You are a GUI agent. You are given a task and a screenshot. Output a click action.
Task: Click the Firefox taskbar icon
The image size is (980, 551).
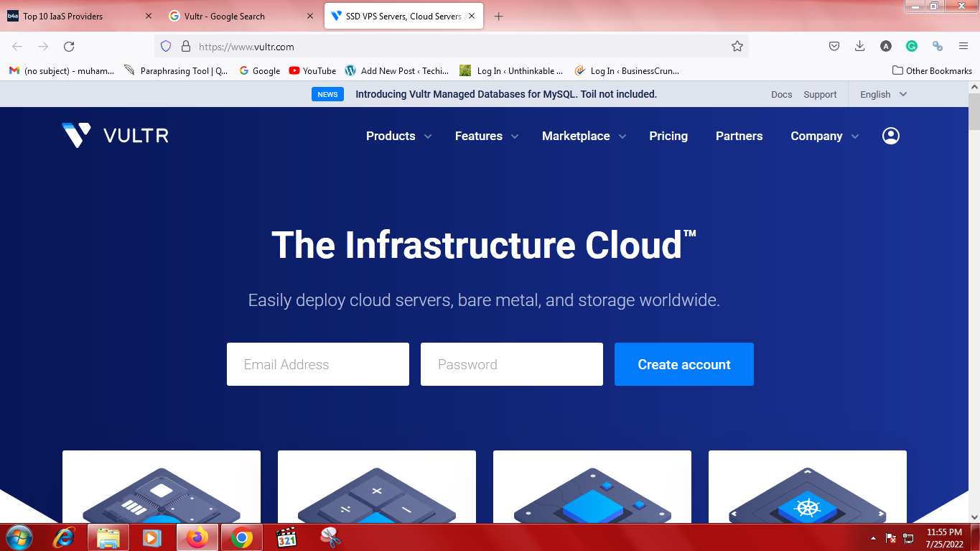point(197,537)
